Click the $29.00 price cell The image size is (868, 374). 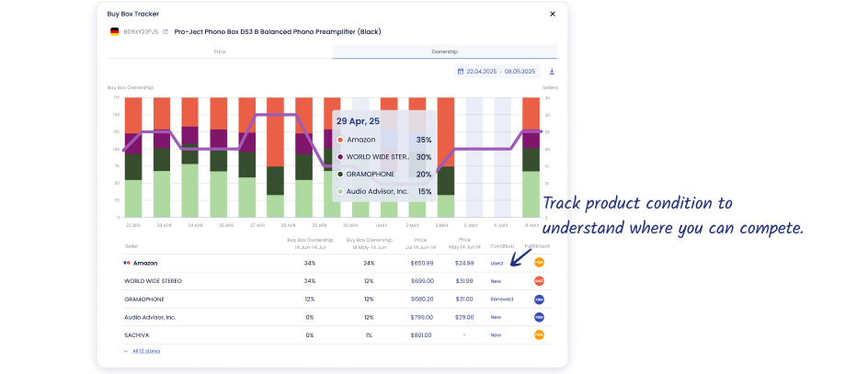click(464, 318)
